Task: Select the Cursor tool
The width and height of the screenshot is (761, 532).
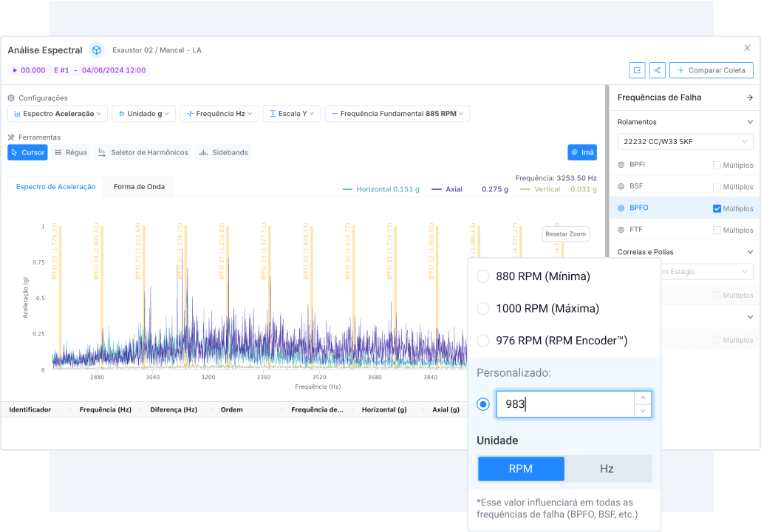Action: (x=27, y=152)
